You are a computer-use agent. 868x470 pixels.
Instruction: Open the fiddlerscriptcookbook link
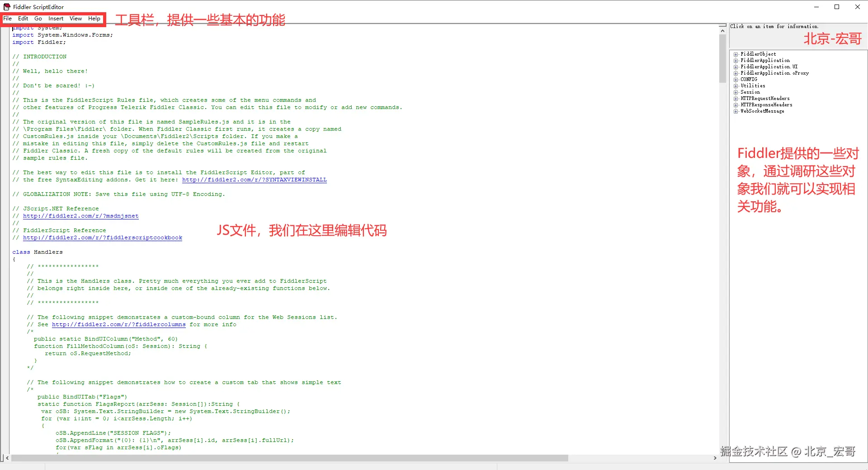click(103, 237)
